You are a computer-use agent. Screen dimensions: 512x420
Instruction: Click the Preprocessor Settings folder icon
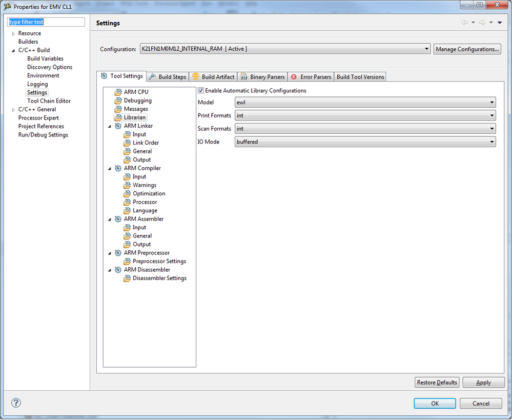point(127,262)
